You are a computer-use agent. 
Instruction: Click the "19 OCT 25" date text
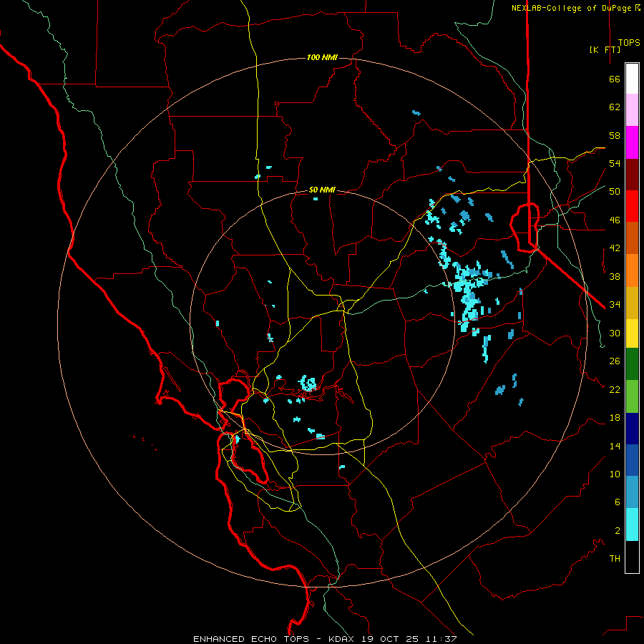pos(390,639)
